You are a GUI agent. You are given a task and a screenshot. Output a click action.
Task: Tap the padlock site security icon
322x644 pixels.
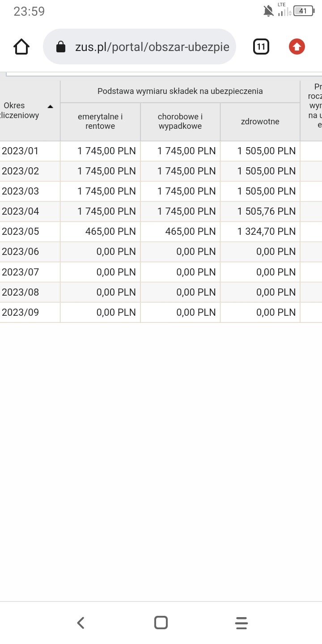pos(60,47)
